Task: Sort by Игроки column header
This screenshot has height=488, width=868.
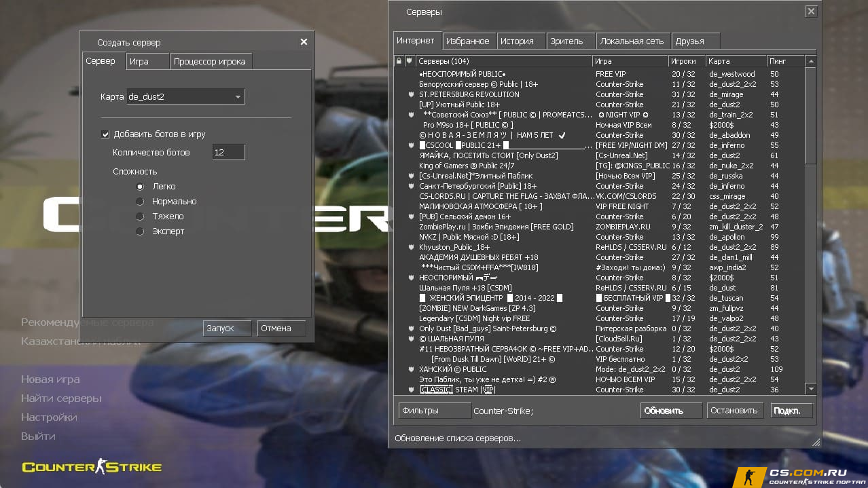Action: pos(687,61)
